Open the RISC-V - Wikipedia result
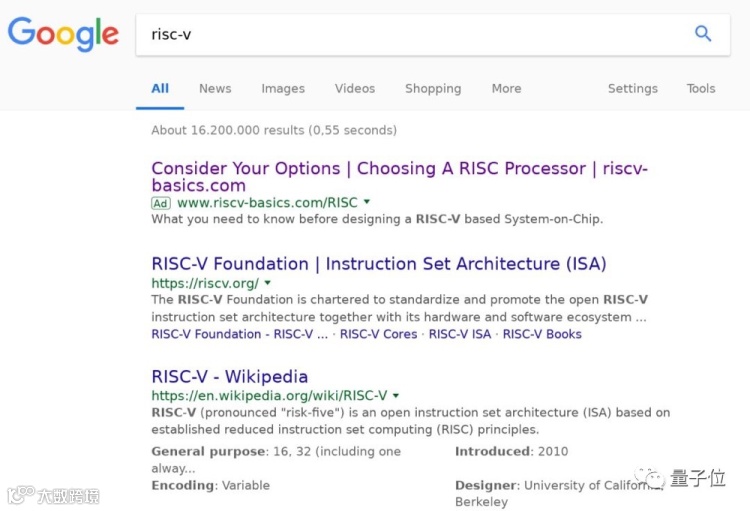750x511 pixels. (x=230, y=377)
